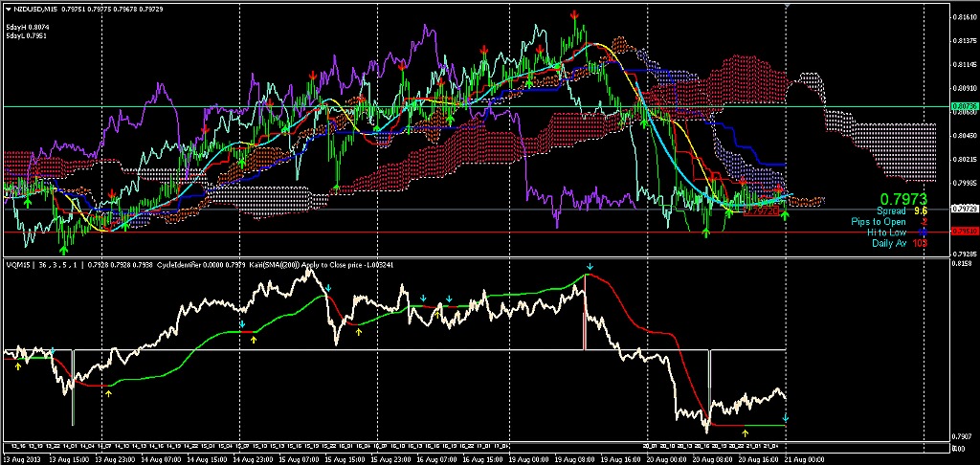Image resolution: width=980 pixels, height=465 pixels.
Task: Select the green up arrow sitting on the red 0.79510 line
Action: pos(706,232)
